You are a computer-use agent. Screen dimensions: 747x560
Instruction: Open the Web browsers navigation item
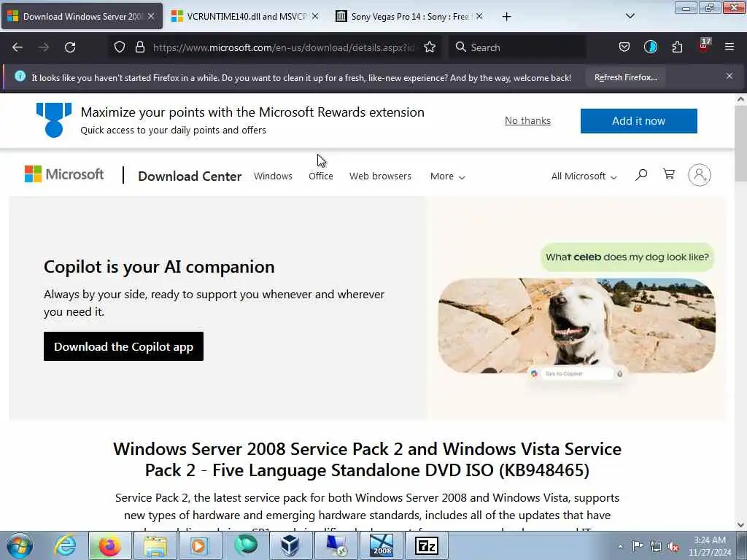pos(380,176)
